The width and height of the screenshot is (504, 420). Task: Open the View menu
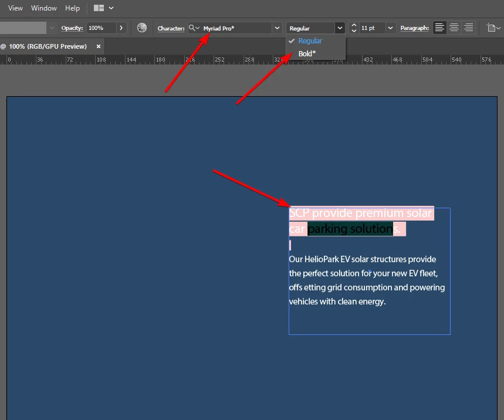15,8
